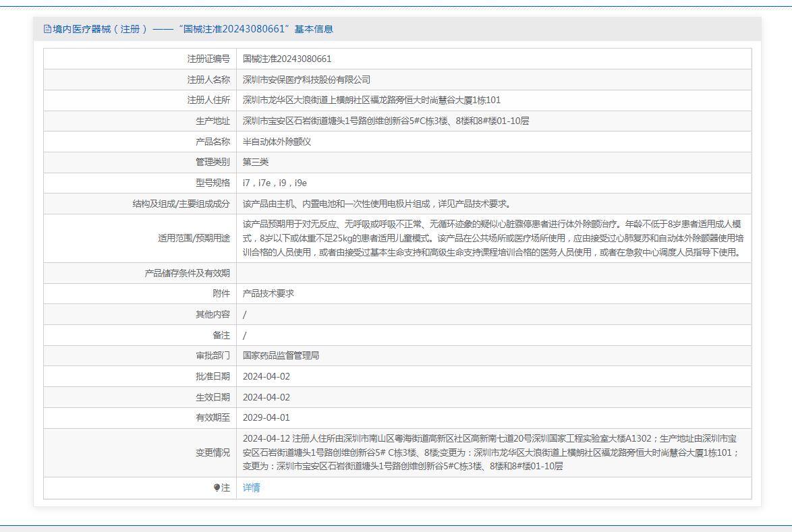The image size is (792, 532).
Task: Click the lightbulb icon beside 注
Action: (x=217, y=487)
